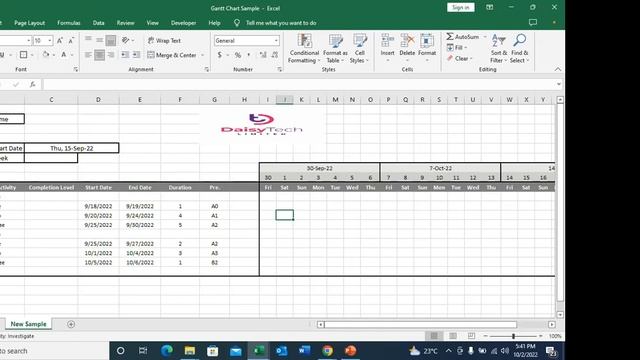Click the Orientation text-angle icon
This screenshot has width=640, height=360.
click(126, 40)
